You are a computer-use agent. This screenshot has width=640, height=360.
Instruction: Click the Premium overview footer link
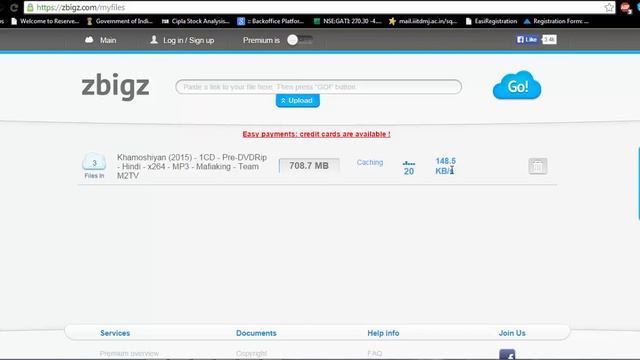pos(129,353)
